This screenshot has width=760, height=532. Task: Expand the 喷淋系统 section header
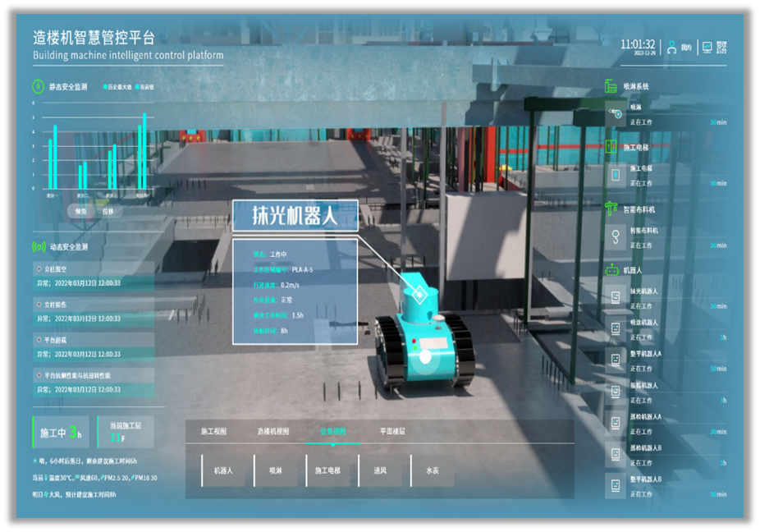coord(635,86)
